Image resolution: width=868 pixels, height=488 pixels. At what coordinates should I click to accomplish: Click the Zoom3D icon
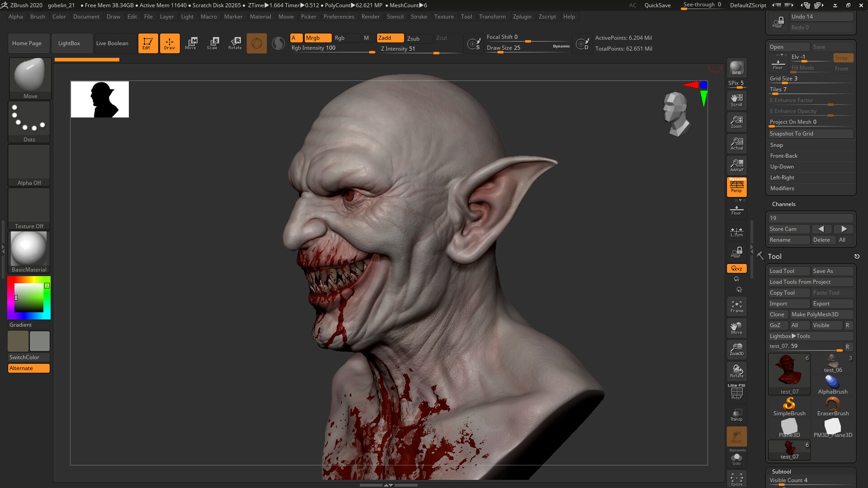(x=736, y=349)
